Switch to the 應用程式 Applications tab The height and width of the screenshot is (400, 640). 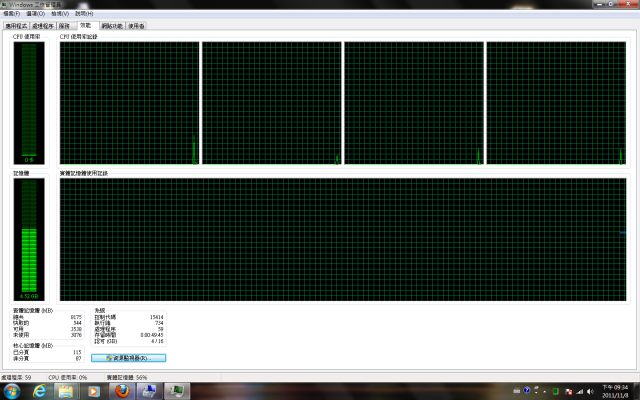(x=16, y=26)
